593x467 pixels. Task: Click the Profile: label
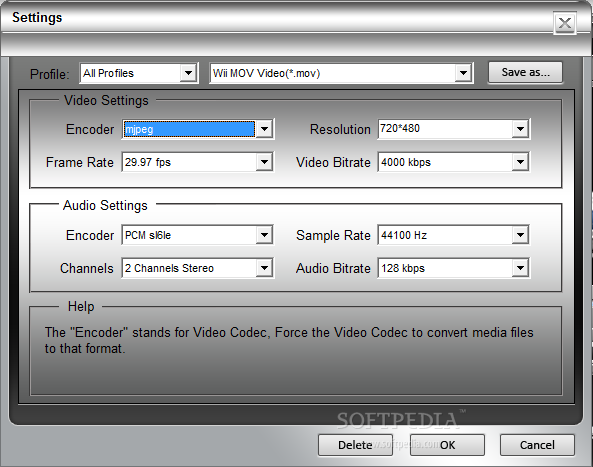pos(50,74)
